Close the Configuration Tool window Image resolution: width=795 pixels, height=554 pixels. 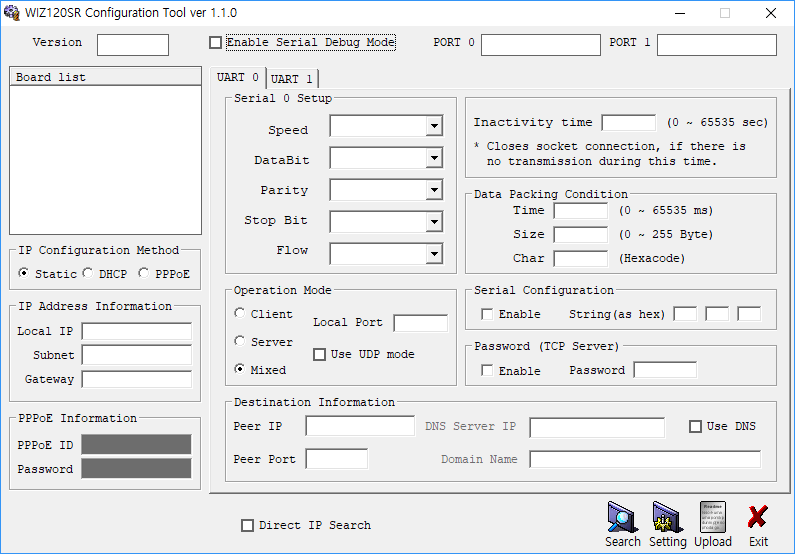pyautogui.click(x=771, y=13)
